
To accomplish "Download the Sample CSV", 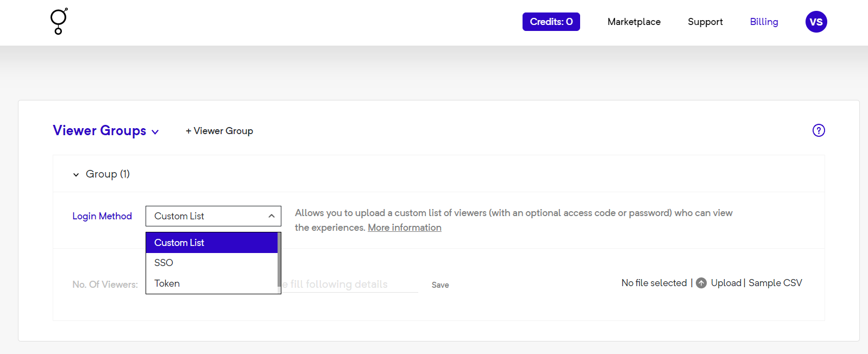I will 775,283.
